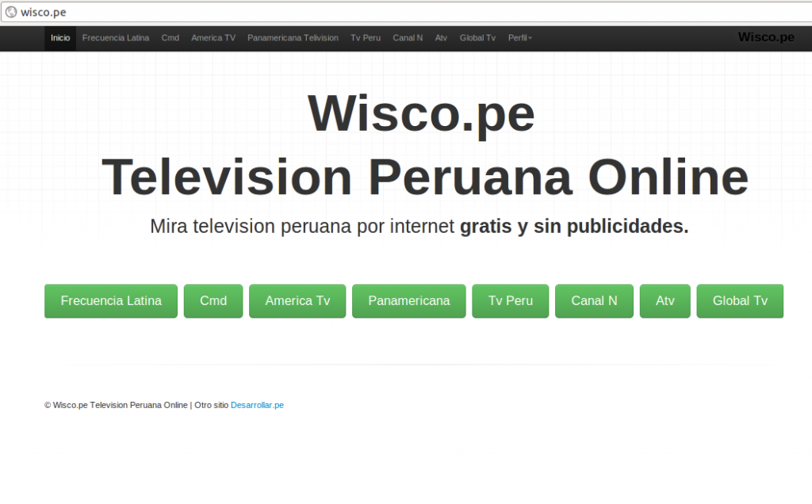The width and height of the screenshot is (812, 504).
Task: Choose America TV from the top navbar
Action: [x=213, y=38]
